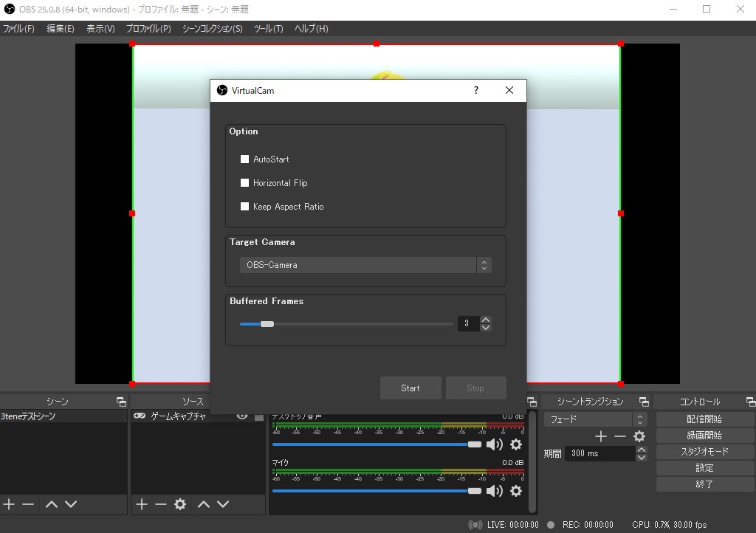756x533 pixels.
Task: Toggle visibility eye of ゲームキャプチャ
Action: tap(242, 416)
